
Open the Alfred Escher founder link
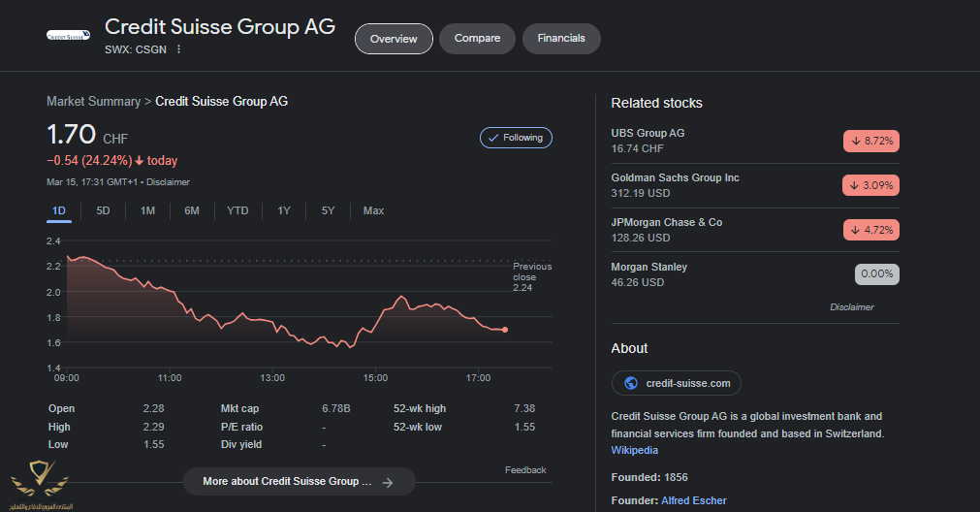tap(694, 500)
